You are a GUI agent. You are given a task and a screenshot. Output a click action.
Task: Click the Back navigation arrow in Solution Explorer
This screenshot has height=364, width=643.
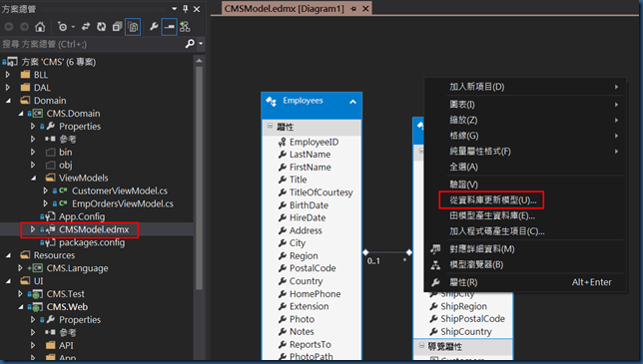(x=9, y=27)
